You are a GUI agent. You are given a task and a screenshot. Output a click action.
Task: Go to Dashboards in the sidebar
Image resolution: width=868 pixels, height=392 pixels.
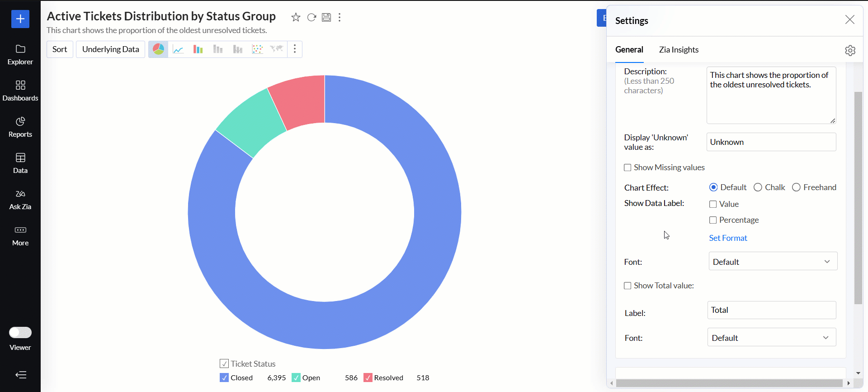(20, 91)
